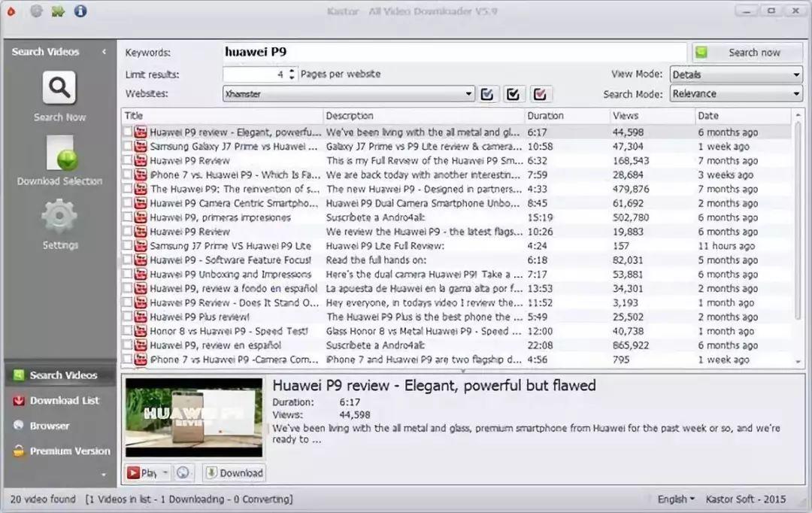Click the green puzzle piece plugin icon
Viewport: 812px width, 513px height.
tap(59, 11)
